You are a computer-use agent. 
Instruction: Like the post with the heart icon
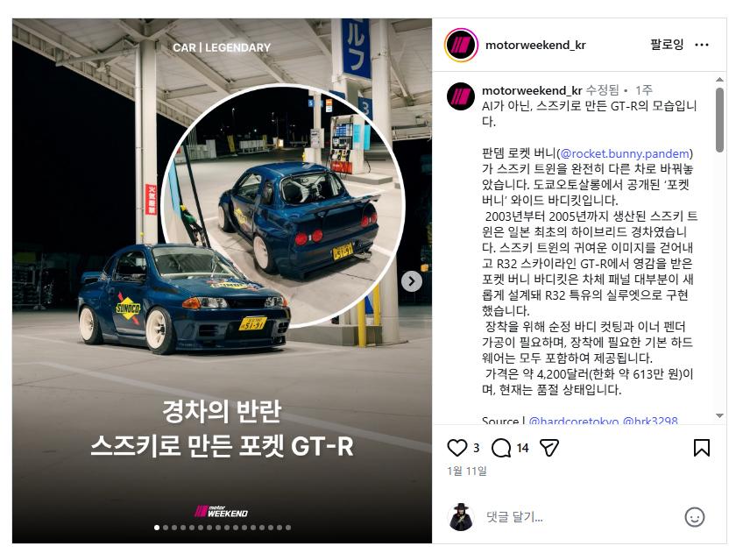[456, 448]
